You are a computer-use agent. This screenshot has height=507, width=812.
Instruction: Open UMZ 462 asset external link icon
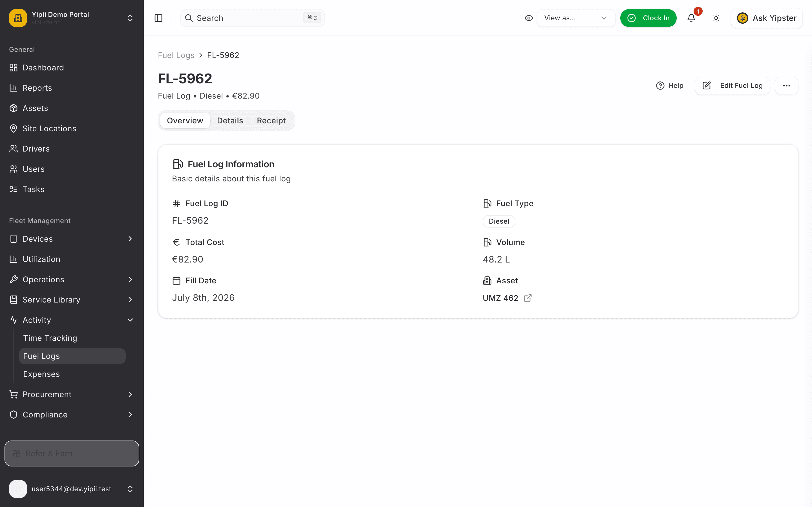tap(528, 298)
